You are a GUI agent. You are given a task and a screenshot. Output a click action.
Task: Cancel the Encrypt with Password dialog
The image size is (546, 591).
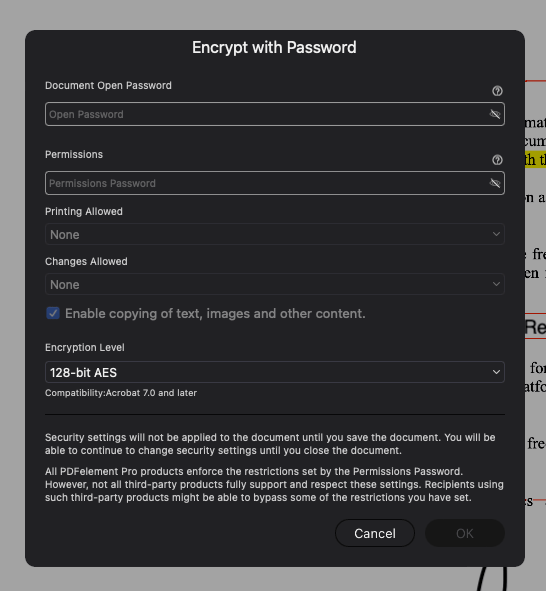point(375,533)
